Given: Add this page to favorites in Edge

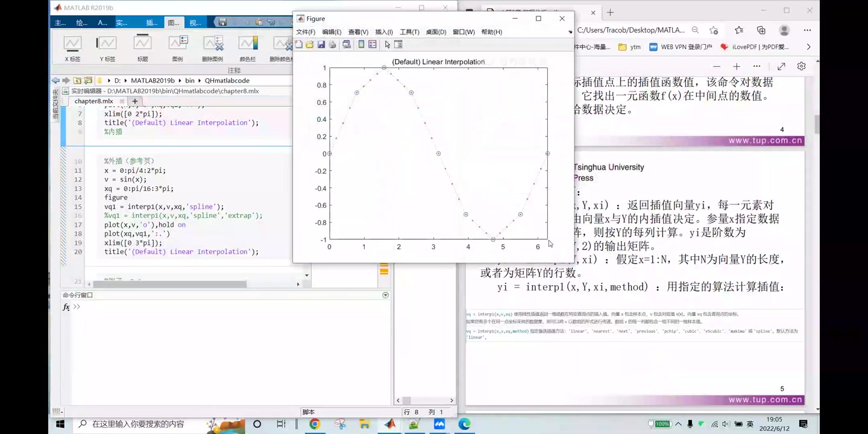Looking at the screenshot, I should click(714, 30).
